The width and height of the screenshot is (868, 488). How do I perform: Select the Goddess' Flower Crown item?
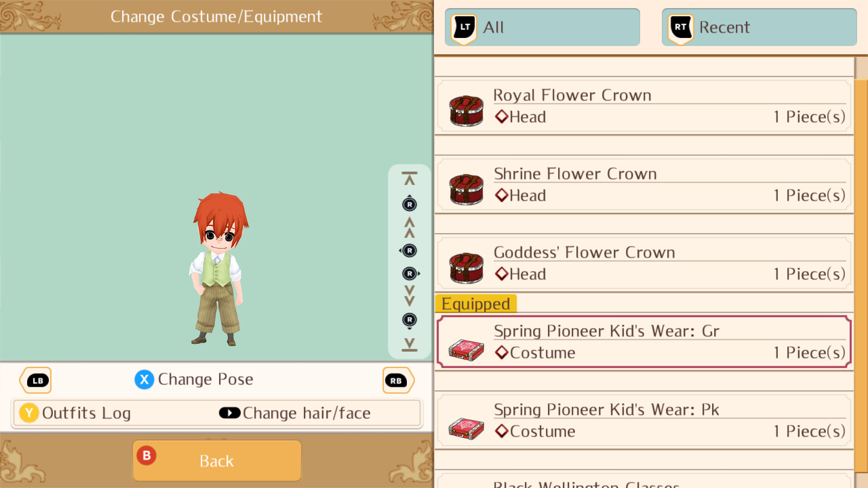[x=644, y=263]
